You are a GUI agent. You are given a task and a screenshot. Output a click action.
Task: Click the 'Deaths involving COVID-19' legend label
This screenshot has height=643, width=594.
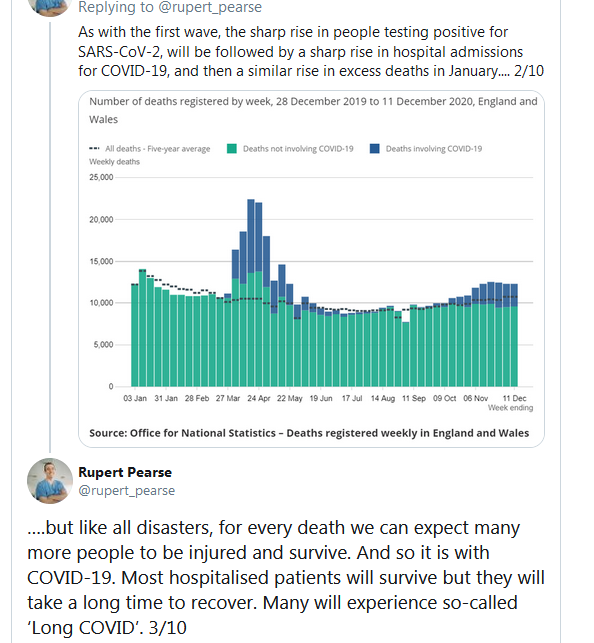pos(434,148)
